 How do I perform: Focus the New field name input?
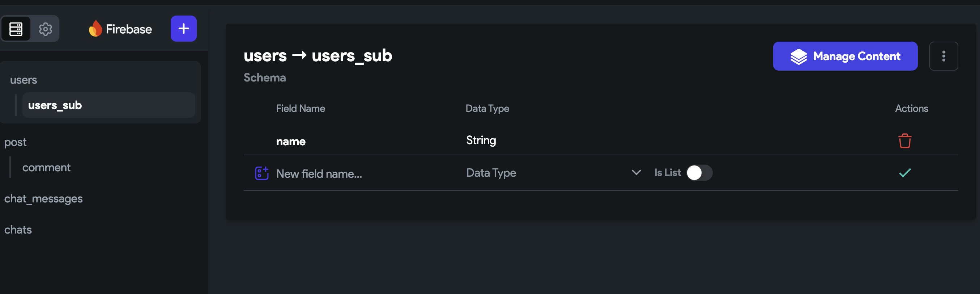[x=365, y=174]
